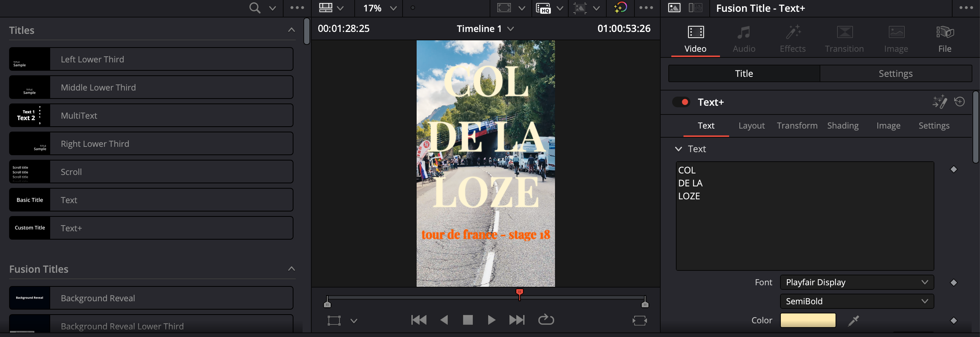The height and width of the screenshot is (337, 980).
Task: Click the greyed-out viewer icon beside the HQ proxy icon
Action: pyautogui.click(x=580, y=8)
